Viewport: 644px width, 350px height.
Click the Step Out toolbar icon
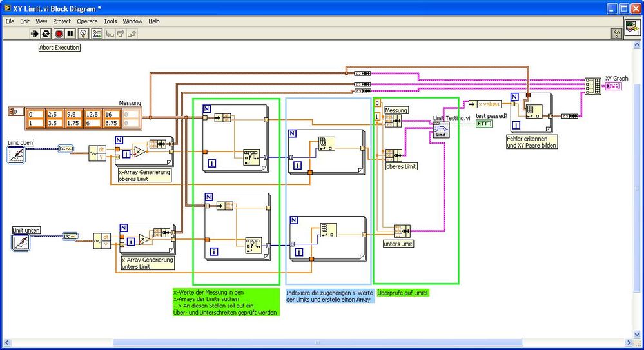pos(132,34)
